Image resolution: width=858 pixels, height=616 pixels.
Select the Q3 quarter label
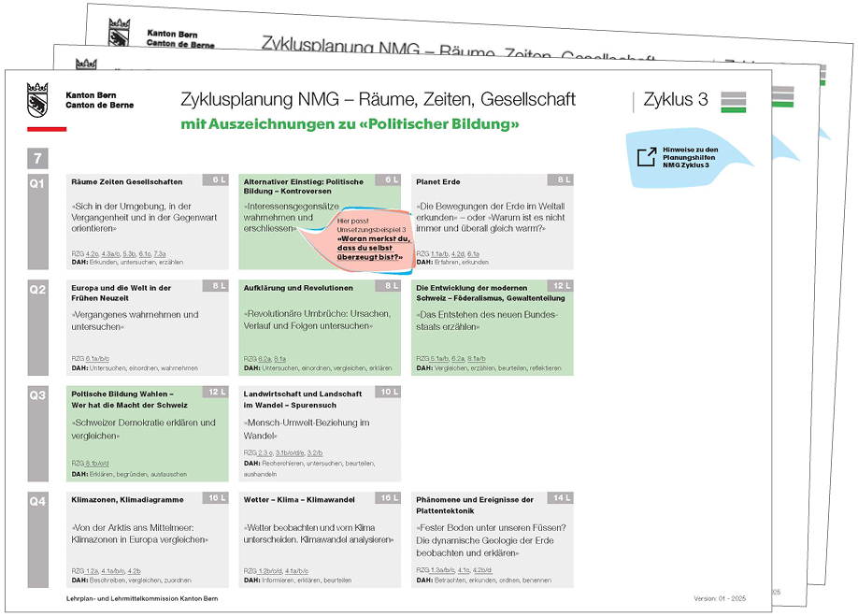(36, 395)
